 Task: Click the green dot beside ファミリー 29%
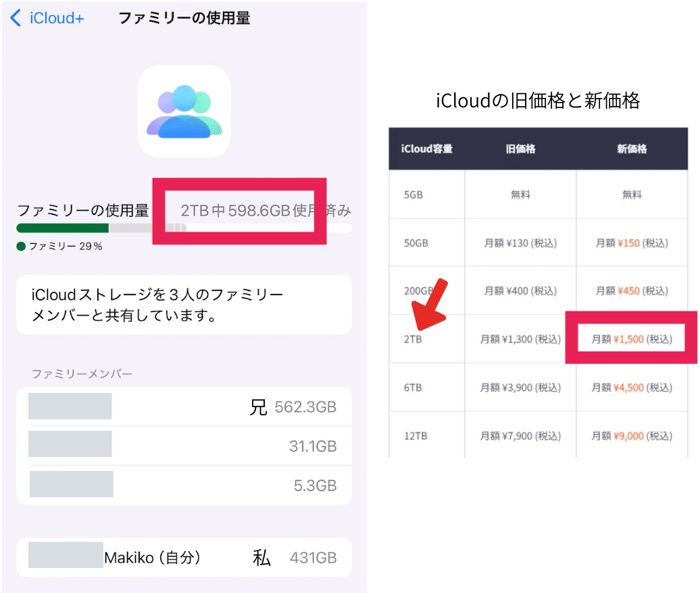coord(21,246)
